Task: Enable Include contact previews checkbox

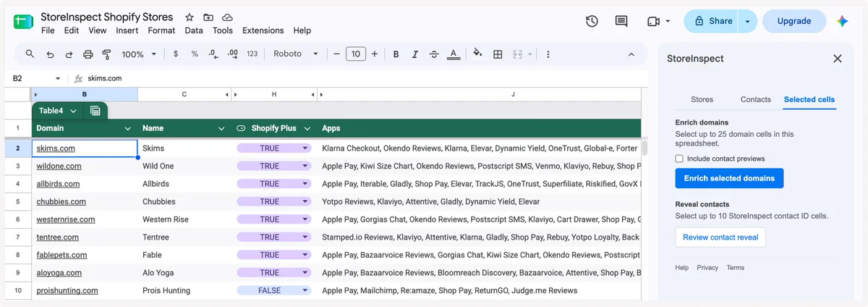Action: click(x=679, y=159)
